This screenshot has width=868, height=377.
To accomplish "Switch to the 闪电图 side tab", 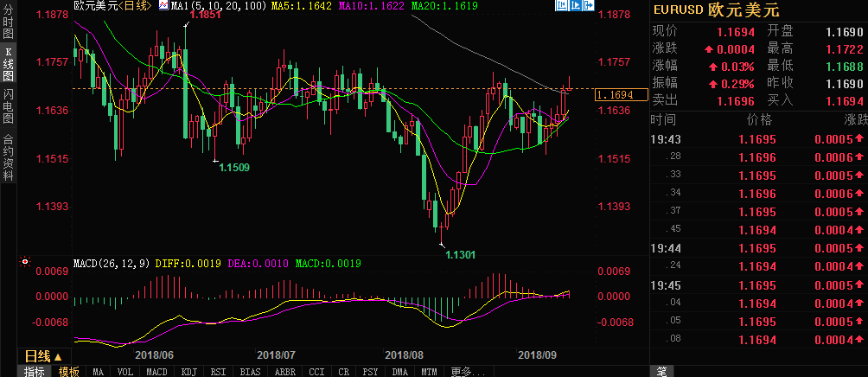I will pyautogui.click(x=9, y=104).
